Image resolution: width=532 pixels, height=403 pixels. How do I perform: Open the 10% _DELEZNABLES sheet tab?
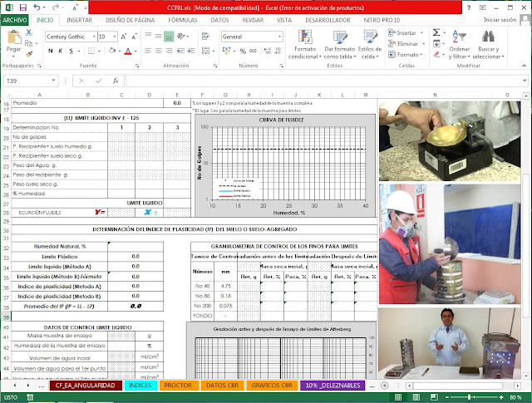332,386
